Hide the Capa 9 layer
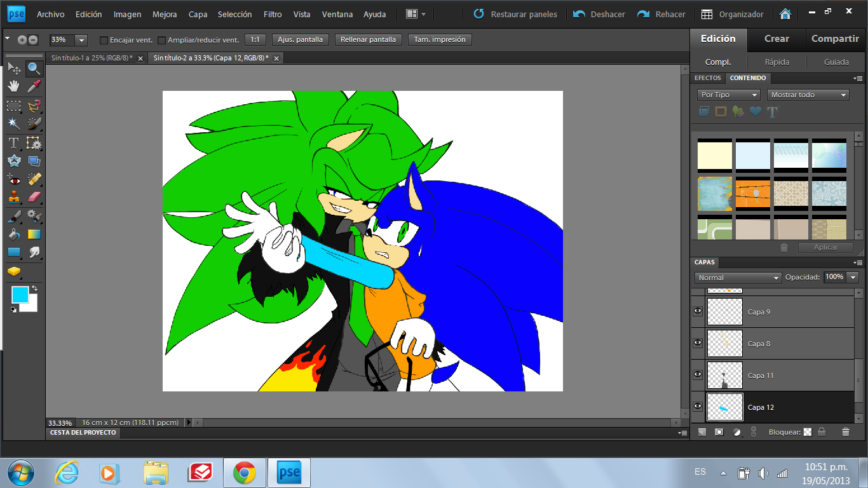868x488 pixels. pos(698,311)
